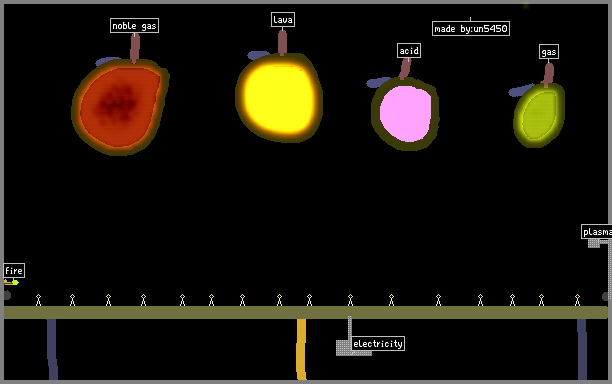Click the glowing yellow lava fruit
Image resolution: width=612 pixels, height=384 pixels.
(x=279, y=98)
